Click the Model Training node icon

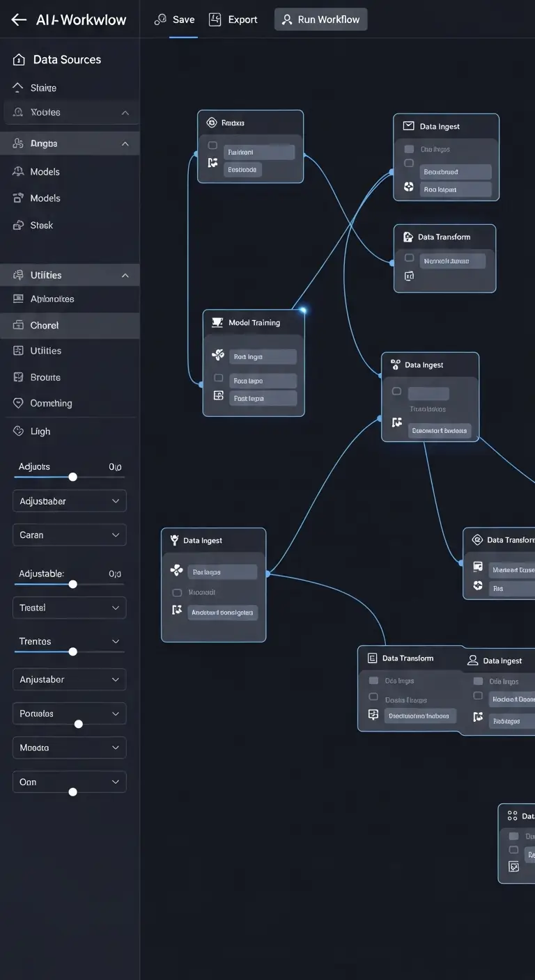coord(217,322)
